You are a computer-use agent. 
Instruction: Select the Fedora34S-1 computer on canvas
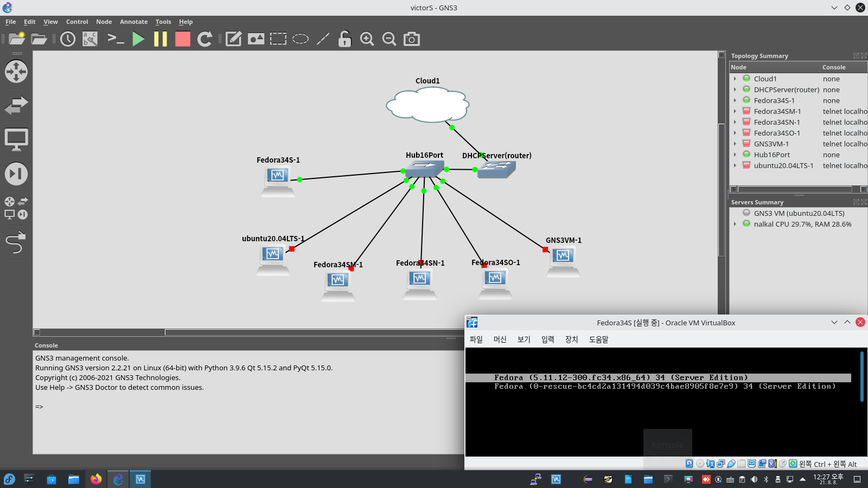pyautogui.click(x=278, y=181)
